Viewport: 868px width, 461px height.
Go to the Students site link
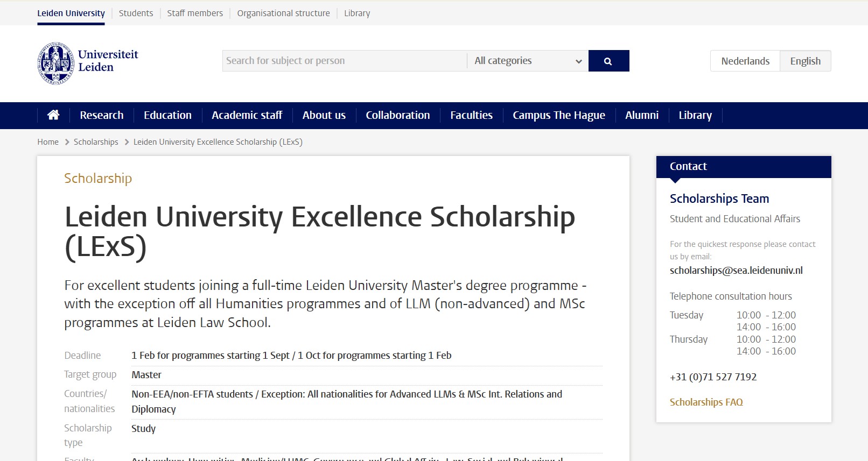136,13
